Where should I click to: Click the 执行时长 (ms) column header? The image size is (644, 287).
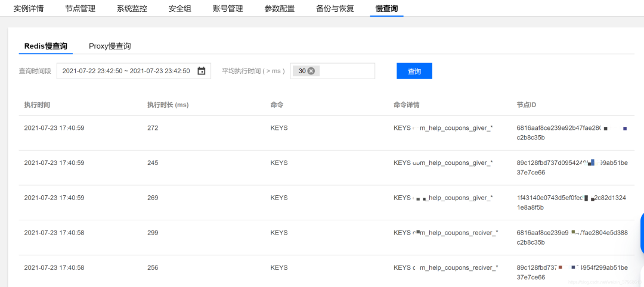point(168,105)
